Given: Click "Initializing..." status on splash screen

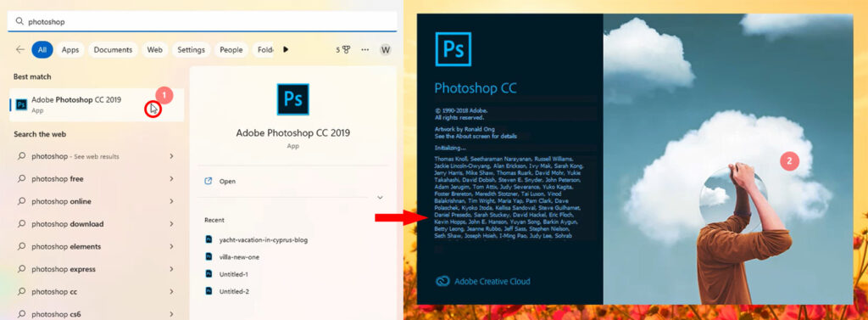Looking at the screenshot, I should [x=450, y=148].
